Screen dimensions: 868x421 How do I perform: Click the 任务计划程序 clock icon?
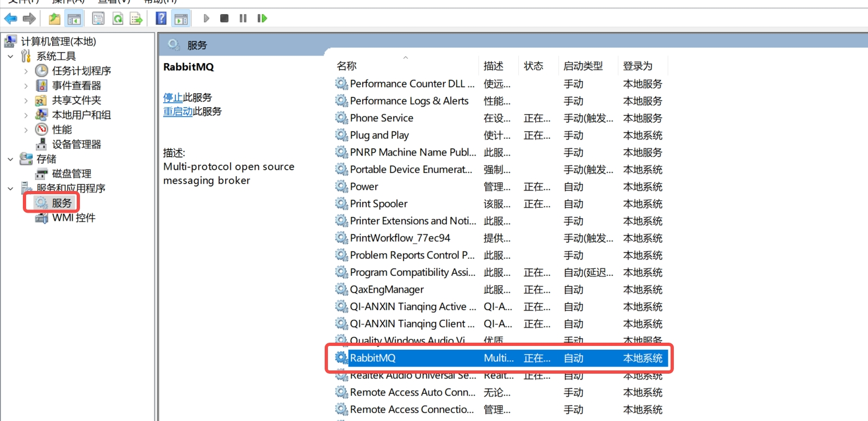click(x=41, y=71)
